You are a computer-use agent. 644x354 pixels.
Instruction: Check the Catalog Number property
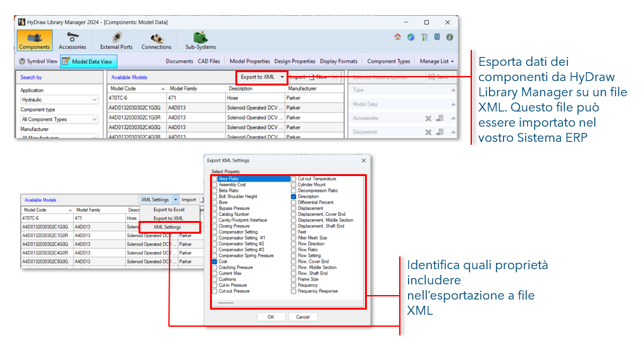(214, 215)
